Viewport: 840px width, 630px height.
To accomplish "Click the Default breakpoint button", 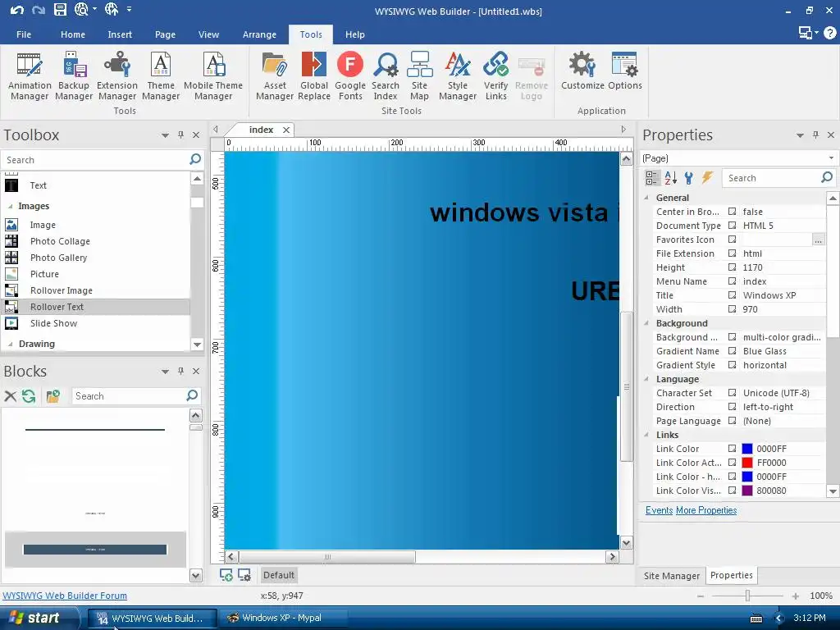I will tap(279, 575).
